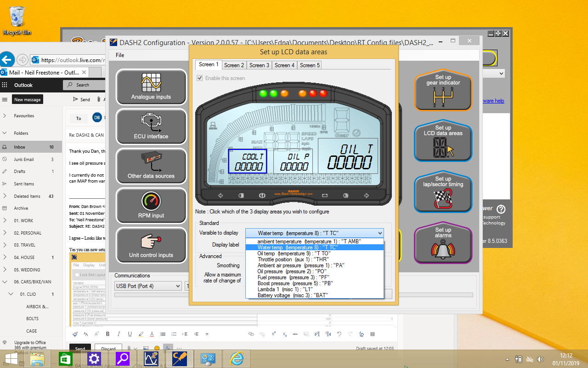Select the OIL T display area
588x368 pixels.
pos(348,156)
